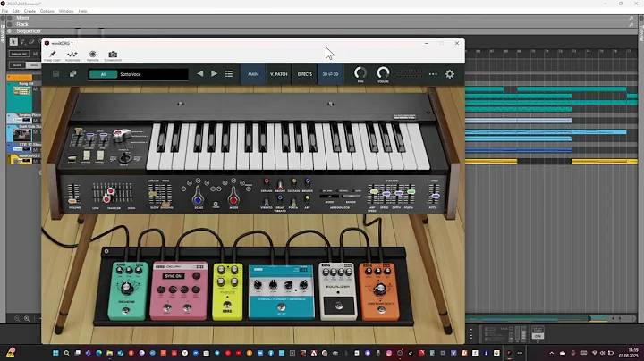Image resolution: width=644 pixels, height=361 pixels.
Task: Open the Create menu
Action: point(30,11)
